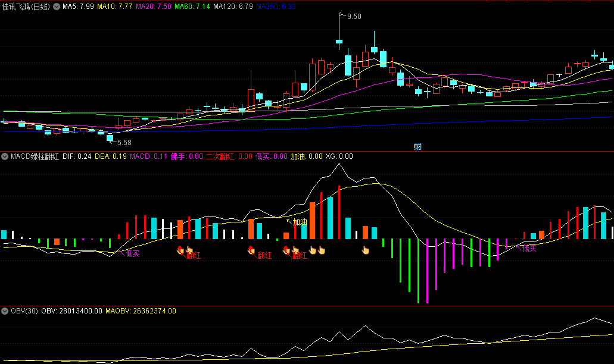Click the 加油: 0.00 readout
Screen dimensions: 614x364
point(306,156)
